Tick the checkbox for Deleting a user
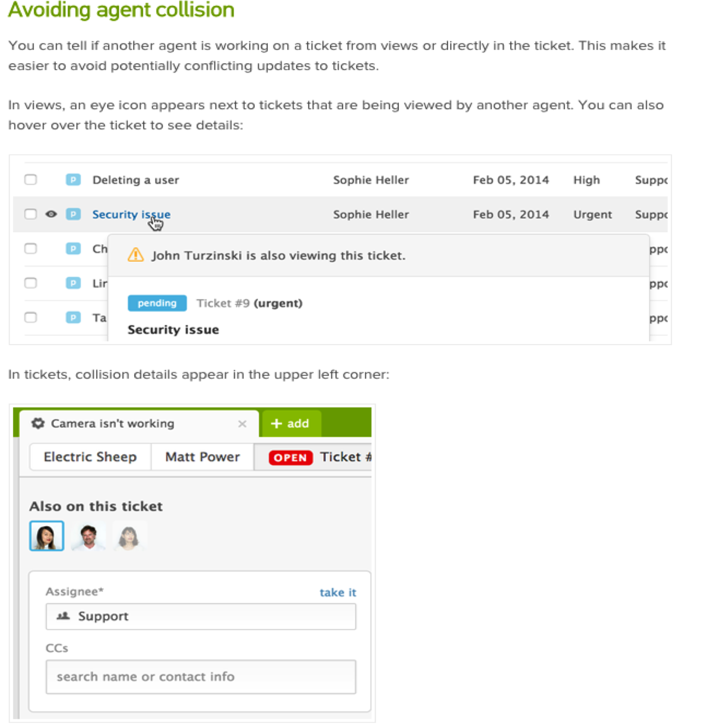 [31, 180]
